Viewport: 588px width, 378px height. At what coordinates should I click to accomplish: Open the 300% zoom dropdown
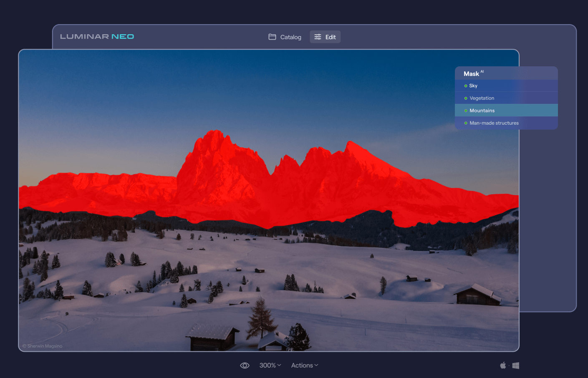[x=270, y=365]
